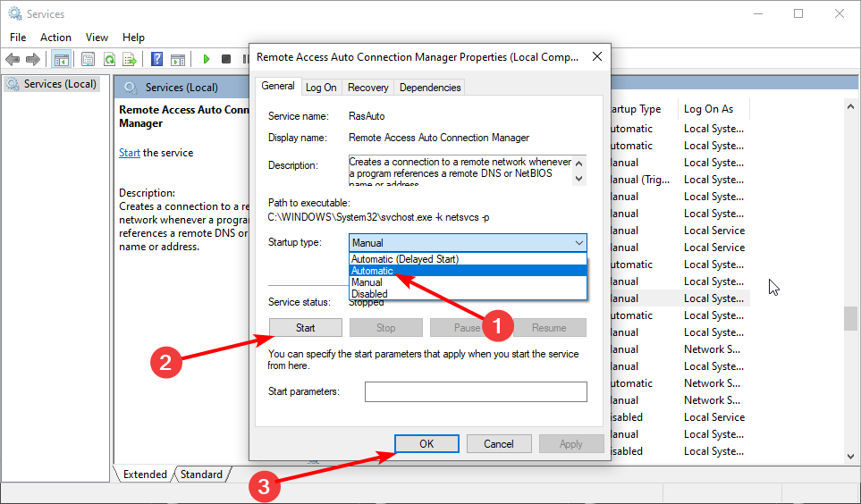Choose Manual from the open dropdown list
The image size is (861, 504).
point(468,282)
